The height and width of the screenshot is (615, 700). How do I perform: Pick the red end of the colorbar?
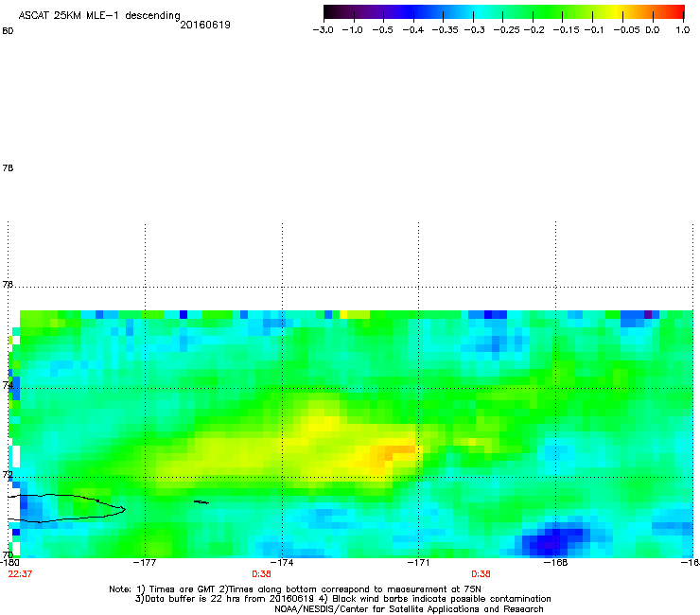pyautogui.click(x=678, y=11)
